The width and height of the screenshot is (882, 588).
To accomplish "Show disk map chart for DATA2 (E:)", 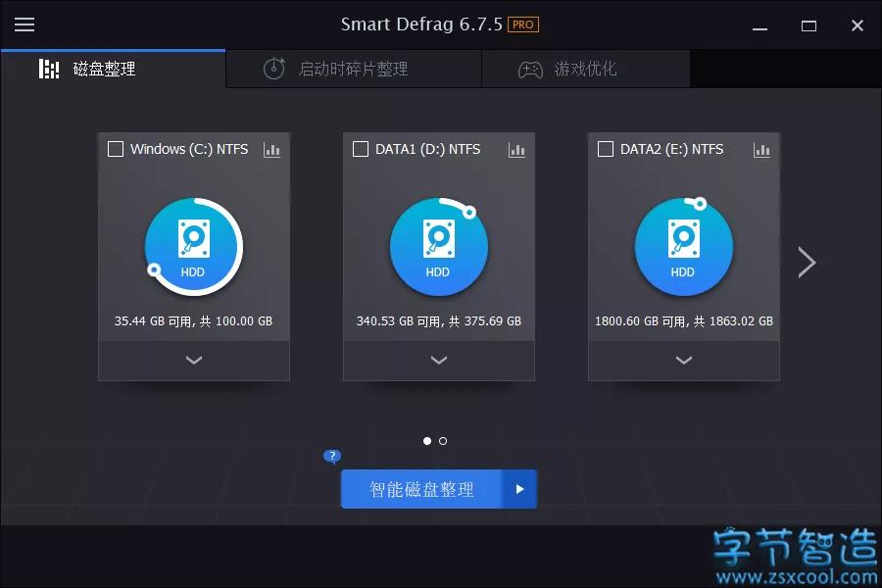I will tap(761, 150).
